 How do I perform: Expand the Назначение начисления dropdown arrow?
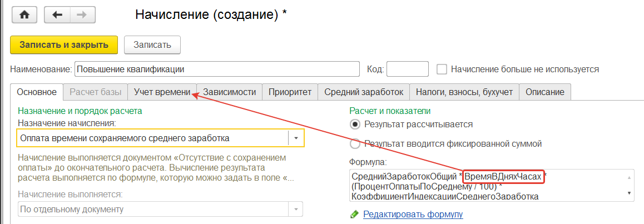296,138
